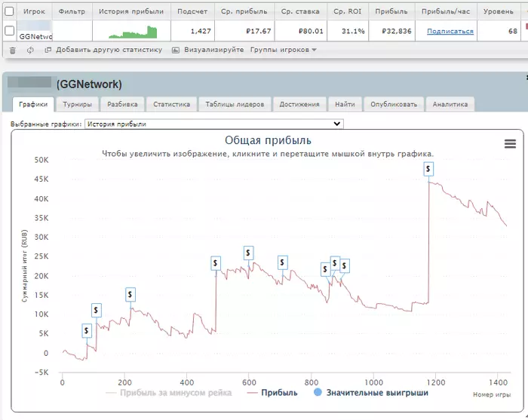Toggle the header select-all checkbox
Screen dimensions: 528x420
tap(9, 11)
